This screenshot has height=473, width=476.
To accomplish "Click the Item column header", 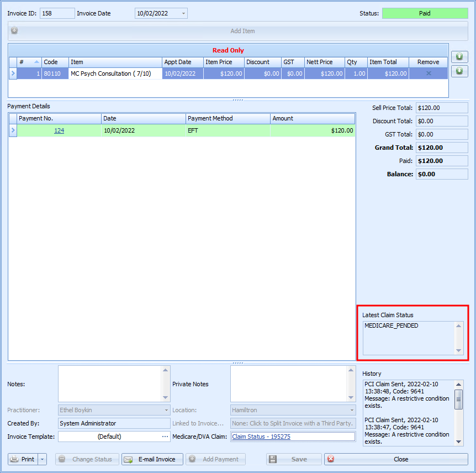I will pyautogui.click(x=115, y=62).
